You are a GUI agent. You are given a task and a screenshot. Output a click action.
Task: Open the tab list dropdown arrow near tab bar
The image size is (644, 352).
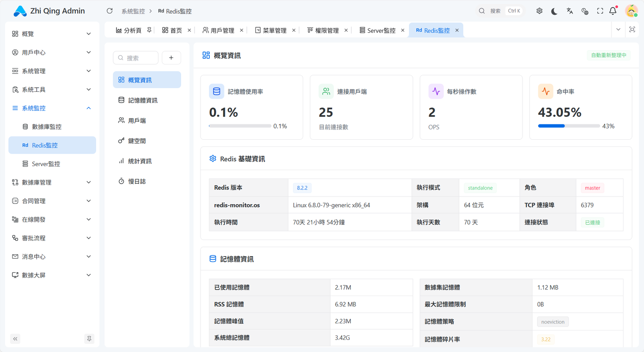618,28
